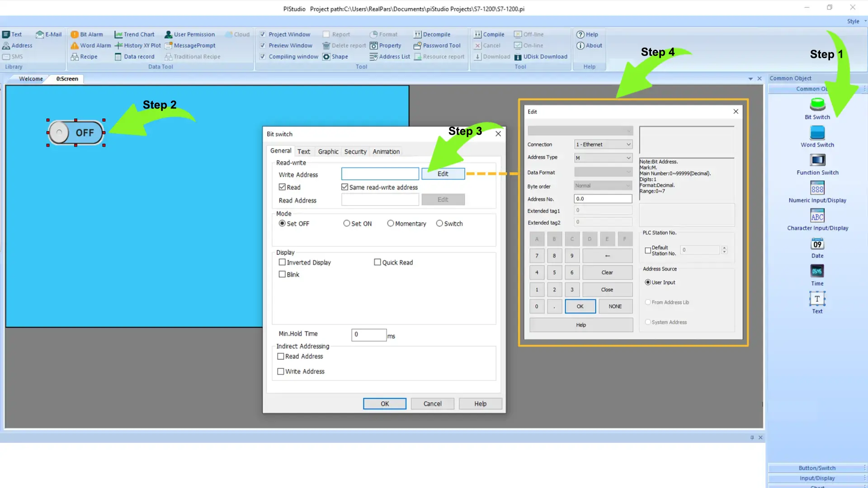Select Set ON radio button mode
The image size is (868, 488).
(345, 224)
